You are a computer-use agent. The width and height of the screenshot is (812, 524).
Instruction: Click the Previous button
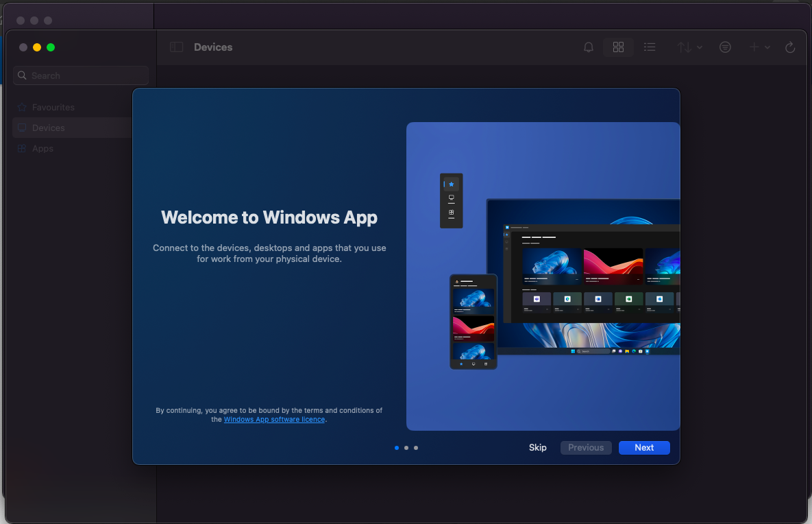click(x=586, y=447)
